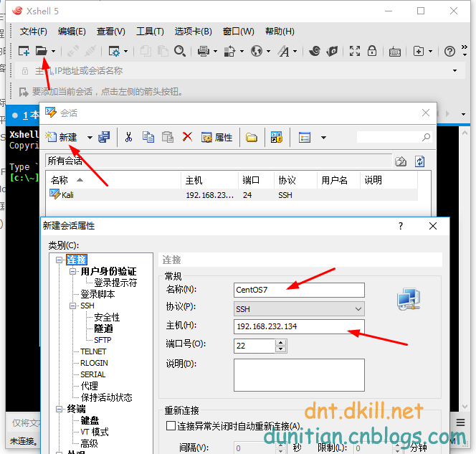The image size is (476, 454).
Task: Click the 说明(D) description text area
Action: pos(299,375)
